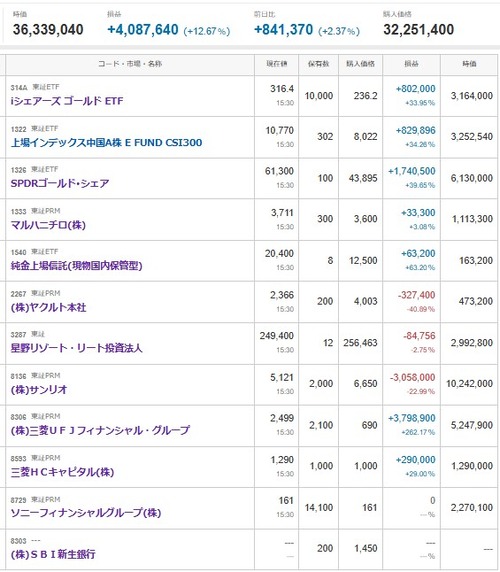Image resolution: width=500 pixels, height=572 pixels.
Task: Select day change +841,370
Action: [x=283, y=30]
